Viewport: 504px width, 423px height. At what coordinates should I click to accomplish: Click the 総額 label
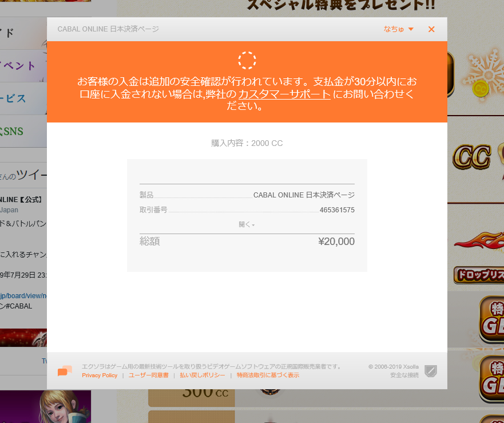coord(150,242)
